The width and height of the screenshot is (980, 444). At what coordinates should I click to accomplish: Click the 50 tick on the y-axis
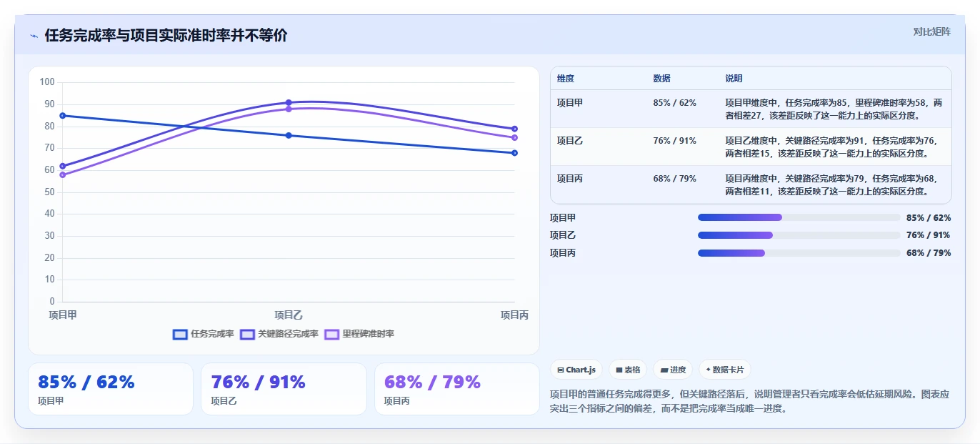(x=49, y=192)
